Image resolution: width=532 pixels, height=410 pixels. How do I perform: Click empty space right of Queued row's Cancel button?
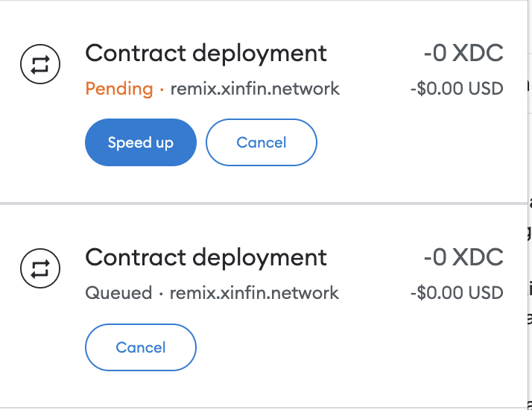[x=360, y=347]
